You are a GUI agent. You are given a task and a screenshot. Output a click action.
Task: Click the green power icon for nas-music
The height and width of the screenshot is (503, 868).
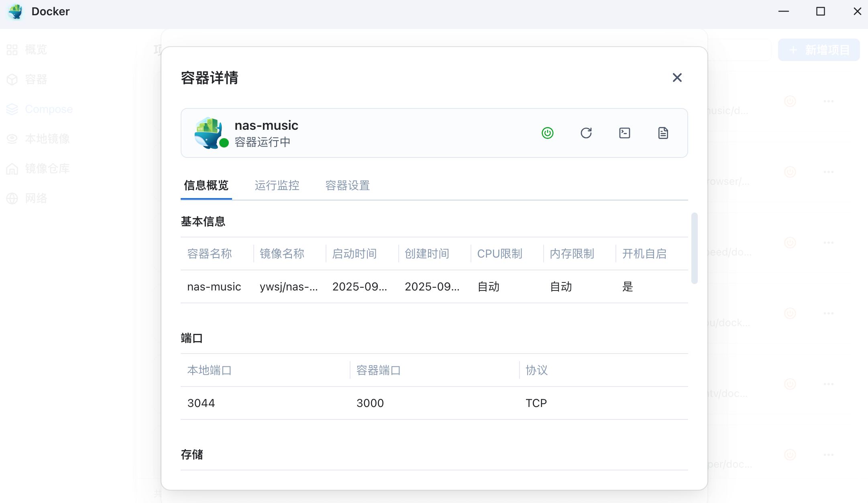[x=547, y=133]
